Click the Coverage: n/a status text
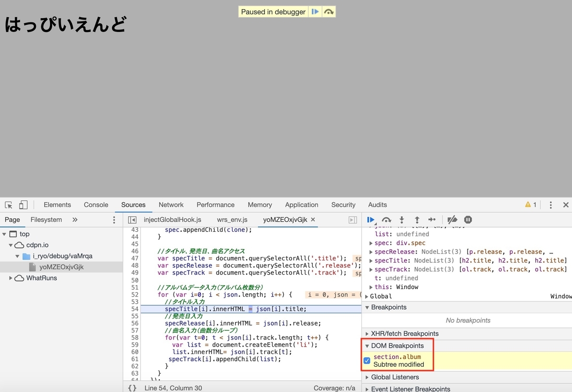The width and height of the screenshot is (572, 392). point(335,388)
